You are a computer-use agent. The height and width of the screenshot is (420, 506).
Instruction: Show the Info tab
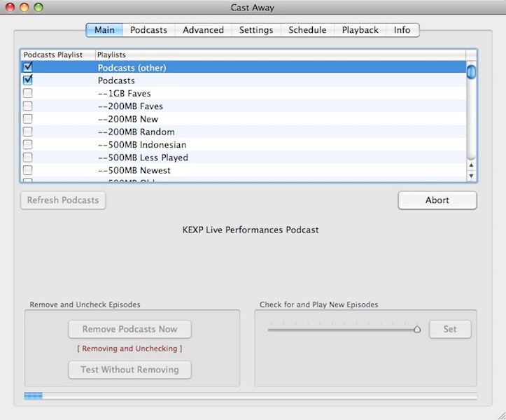402,30
